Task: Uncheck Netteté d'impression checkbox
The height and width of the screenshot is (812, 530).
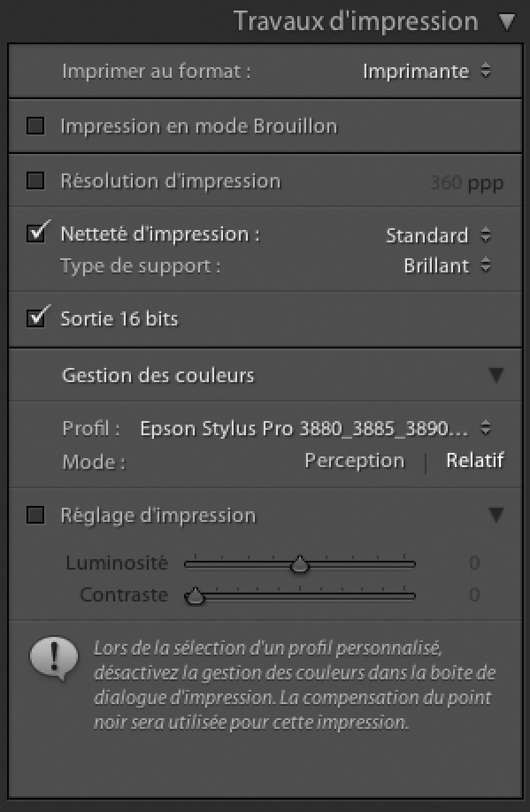Action: click(35, 234)
